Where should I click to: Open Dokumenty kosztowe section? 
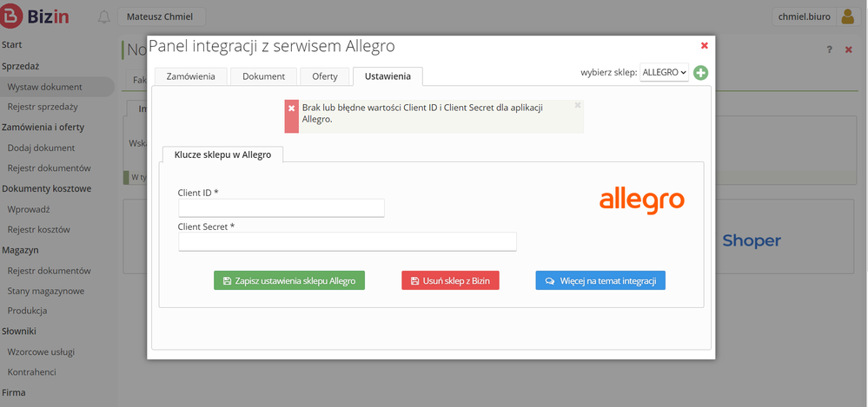pyautogui.click(x=47, y=188)
